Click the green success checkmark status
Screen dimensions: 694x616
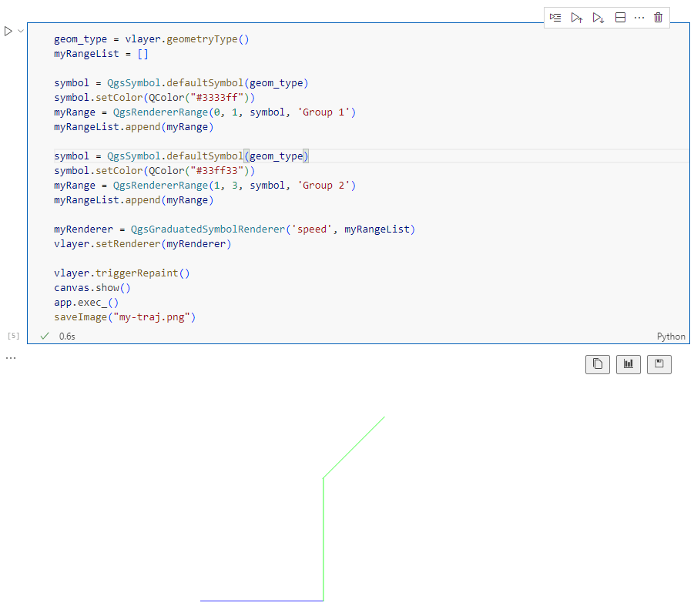[45, 336]
